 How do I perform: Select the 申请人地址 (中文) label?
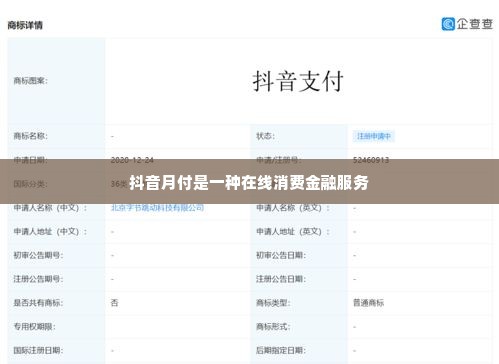point(50,232)
